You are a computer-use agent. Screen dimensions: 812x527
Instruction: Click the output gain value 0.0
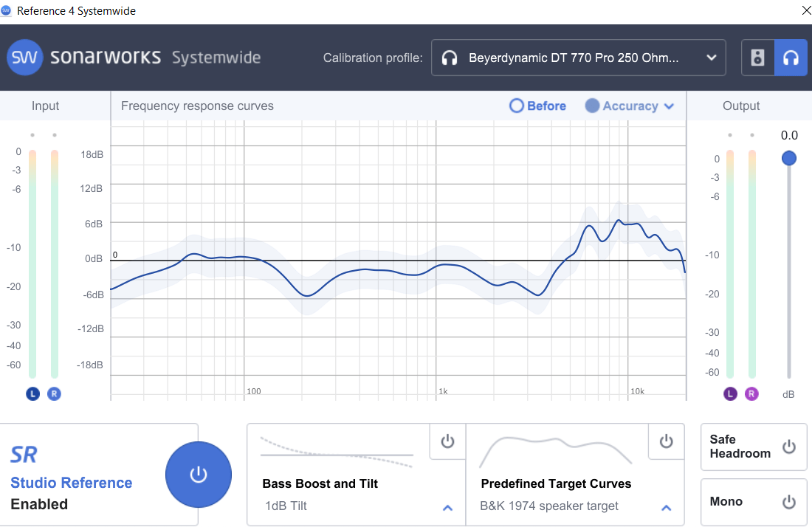point(789,135)
